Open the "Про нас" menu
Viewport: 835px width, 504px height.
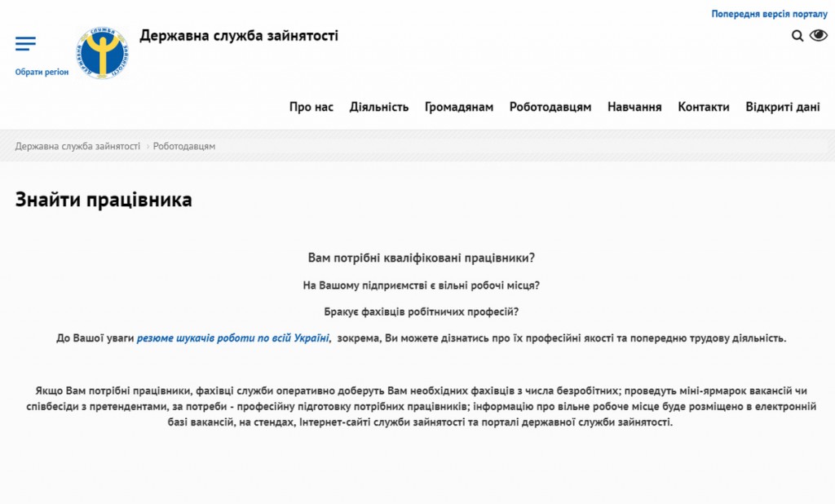pos(311,107)
